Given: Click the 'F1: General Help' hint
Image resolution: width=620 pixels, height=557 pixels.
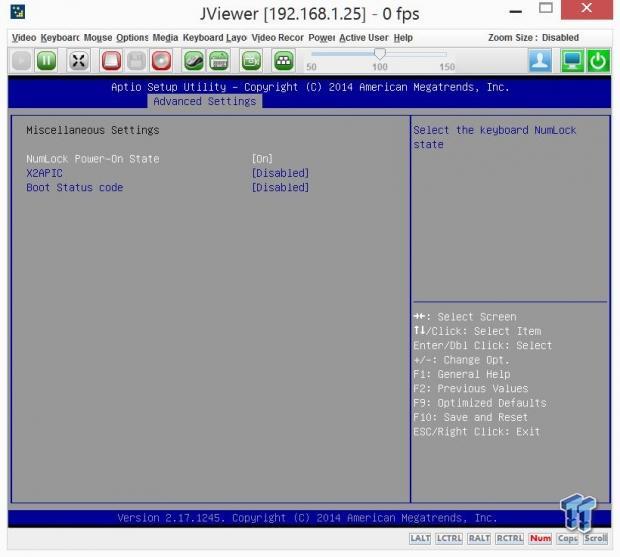Looking at the screenshot, I should point(461,374).
